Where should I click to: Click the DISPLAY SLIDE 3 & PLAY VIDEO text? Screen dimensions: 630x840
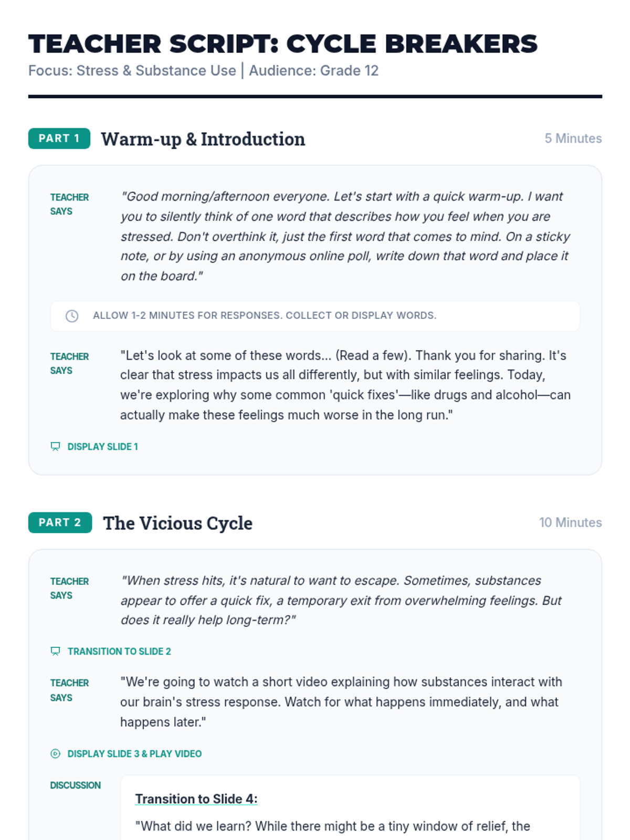134,754
